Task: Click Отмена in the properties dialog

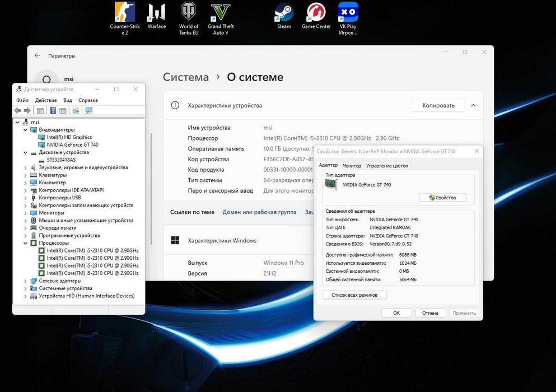Action: [x=430, y=313]
